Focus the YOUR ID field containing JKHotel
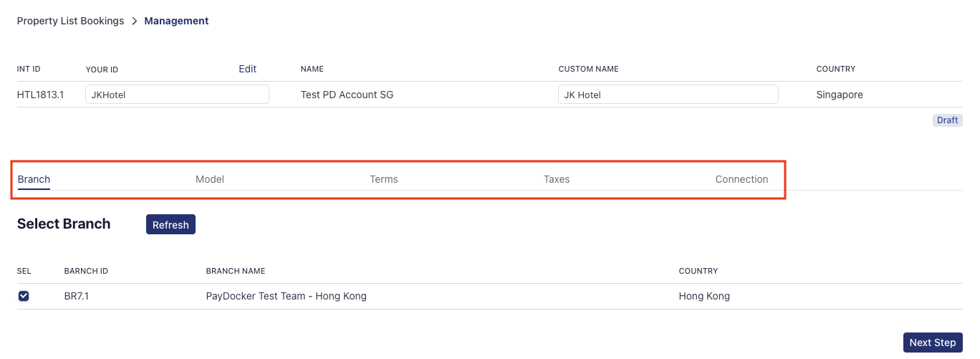The width and height of the screenshot is (980, 359). [x=177, y=95]
